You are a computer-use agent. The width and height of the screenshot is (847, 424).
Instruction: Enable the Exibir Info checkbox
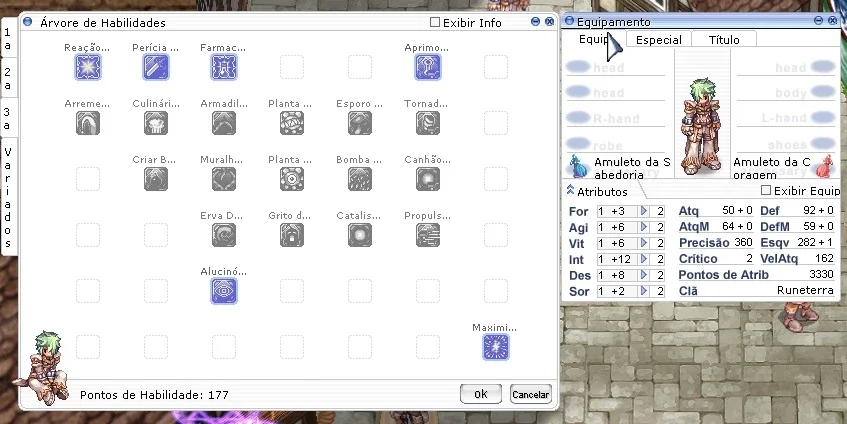[x=435, y=22]
